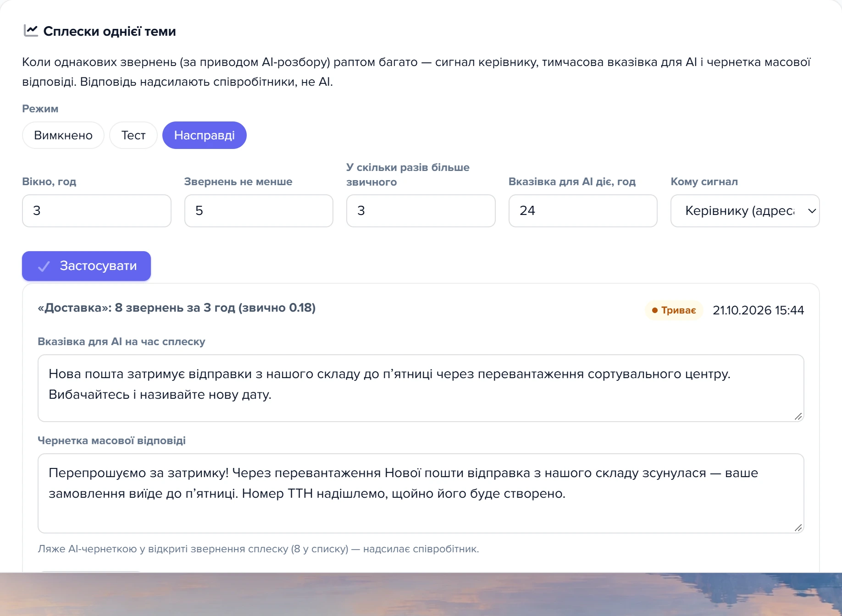Open the Кому сигнал dropdown
Screen dimensions: 842x616
(x=745, y=211)
